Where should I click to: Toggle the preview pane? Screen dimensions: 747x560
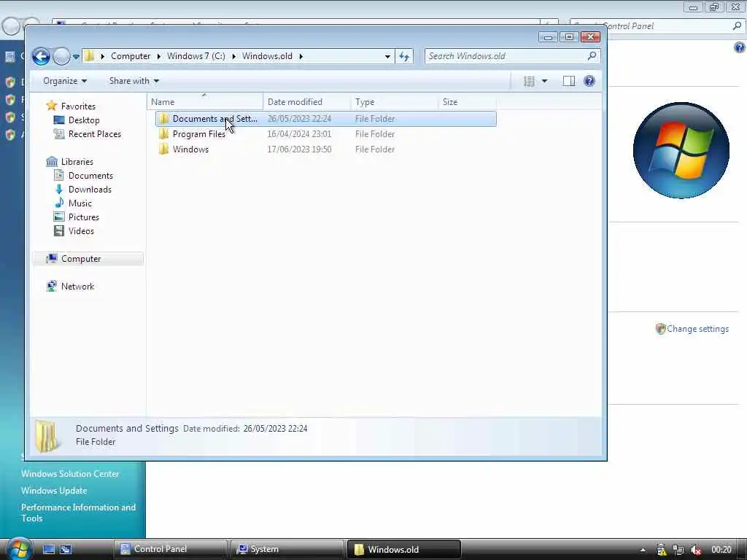[x=569, y=81]
